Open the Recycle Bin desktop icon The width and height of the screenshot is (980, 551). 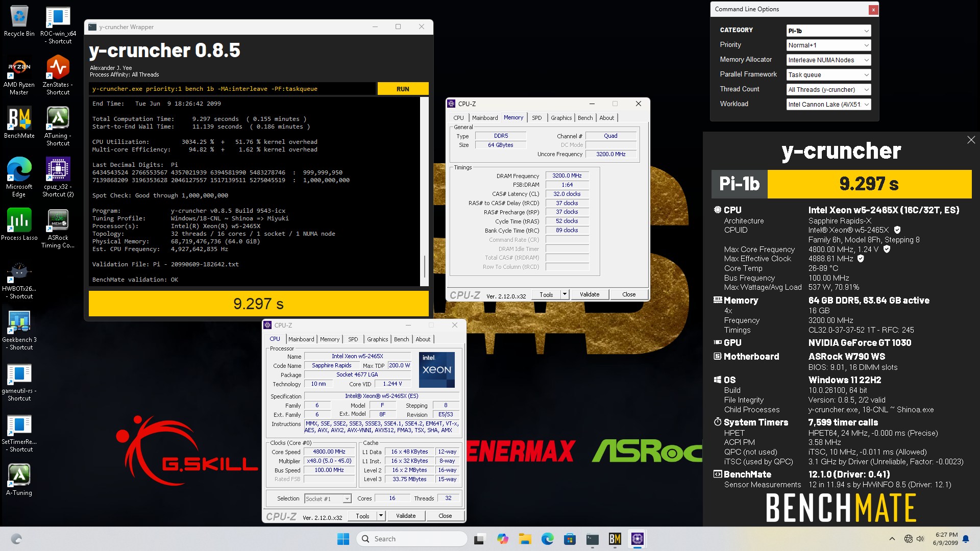click(19, 21)
